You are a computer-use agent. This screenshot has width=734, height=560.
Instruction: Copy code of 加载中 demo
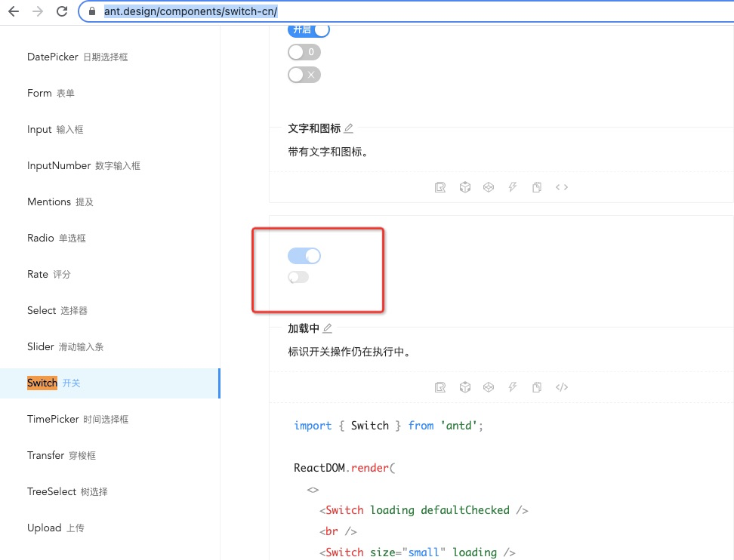[537, 387]
